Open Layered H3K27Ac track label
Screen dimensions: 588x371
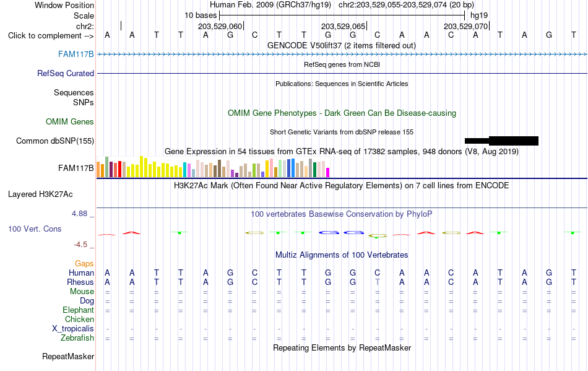(x=40, y=194)
